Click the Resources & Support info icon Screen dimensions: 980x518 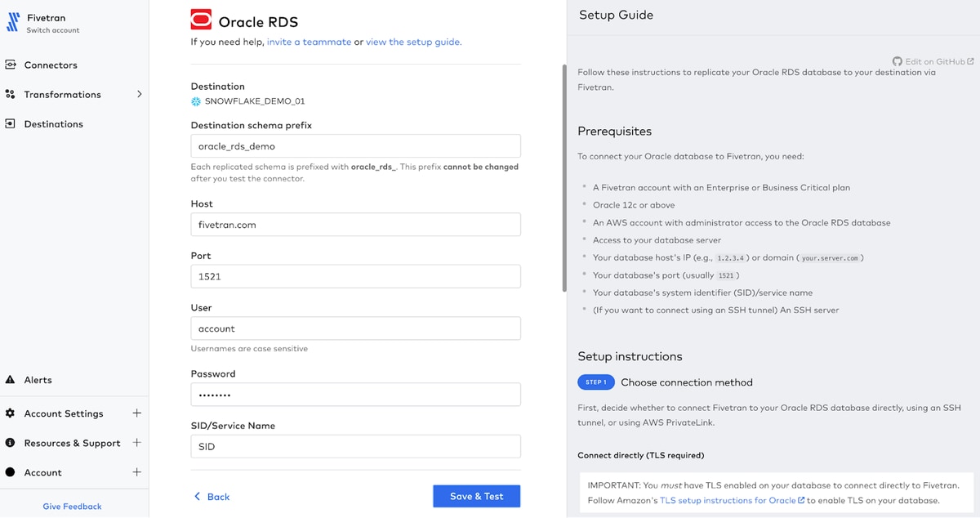11,443
